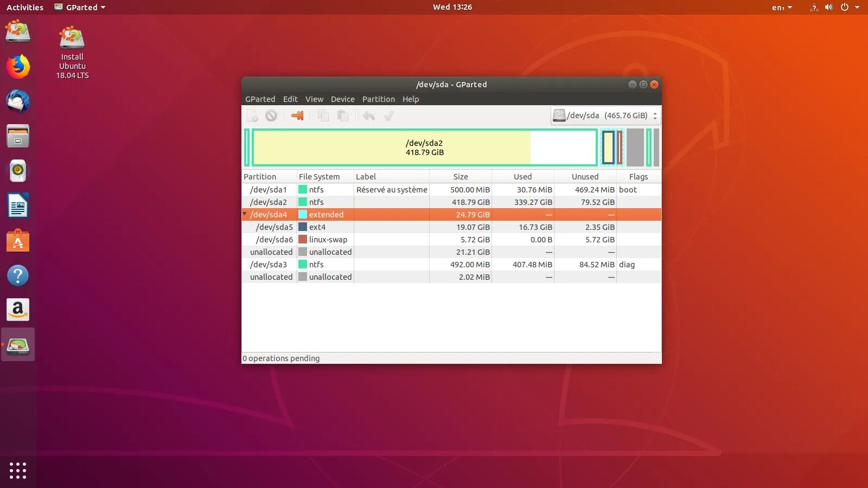Screen dimensions: 868x488
Task: Click the 'diag' flag for /dev/sda3
Action: tap(627, 265)
